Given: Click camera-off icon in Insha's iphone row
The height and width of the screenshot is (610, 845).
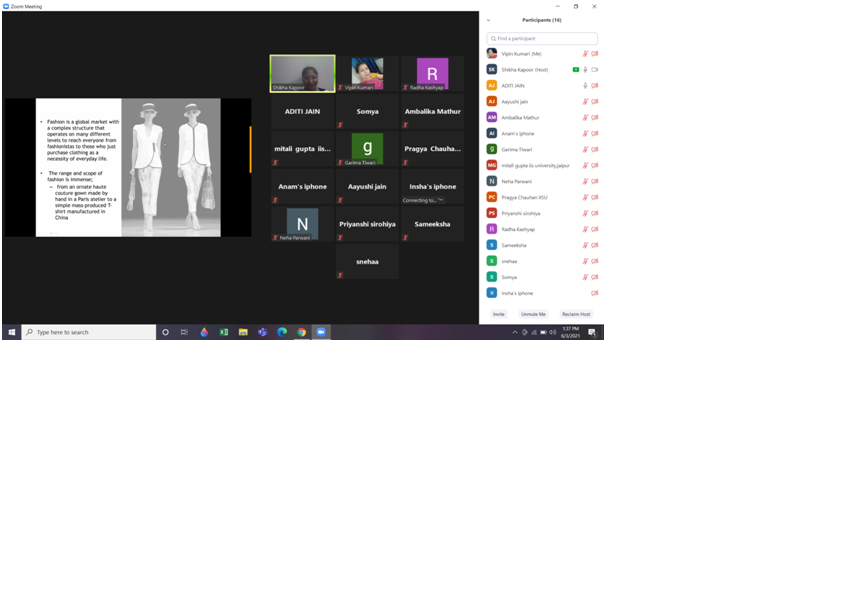Looking at the screenshot, I should point(594,293).
